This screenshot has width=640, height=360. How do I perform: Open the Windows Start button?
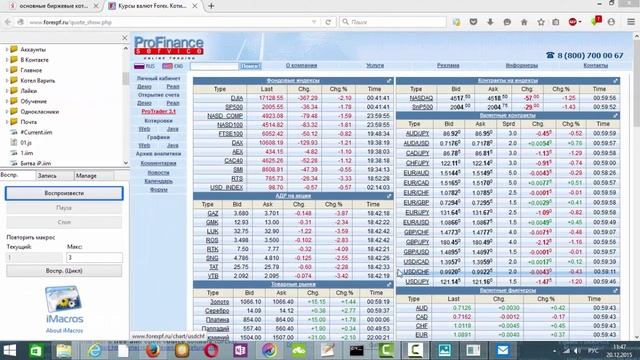coord(9,351)
